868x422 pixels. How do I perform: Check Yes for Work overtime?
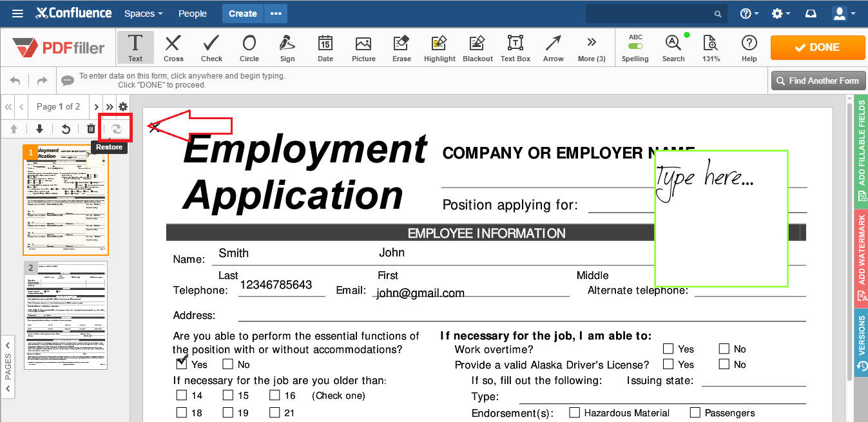[x=668, y=349]
